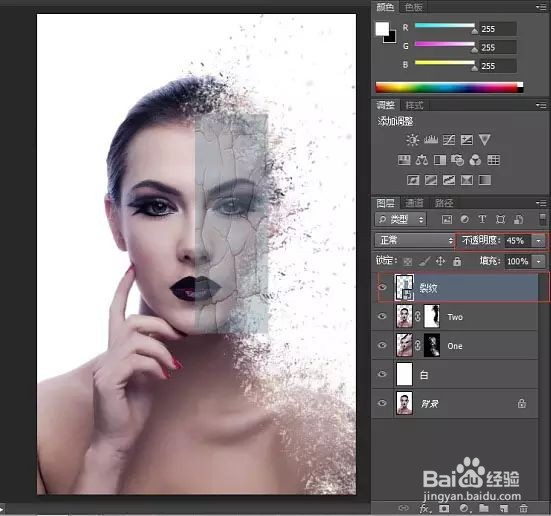
Task: Hide the One layer via eye icon
Action: (x=382, y=346)
